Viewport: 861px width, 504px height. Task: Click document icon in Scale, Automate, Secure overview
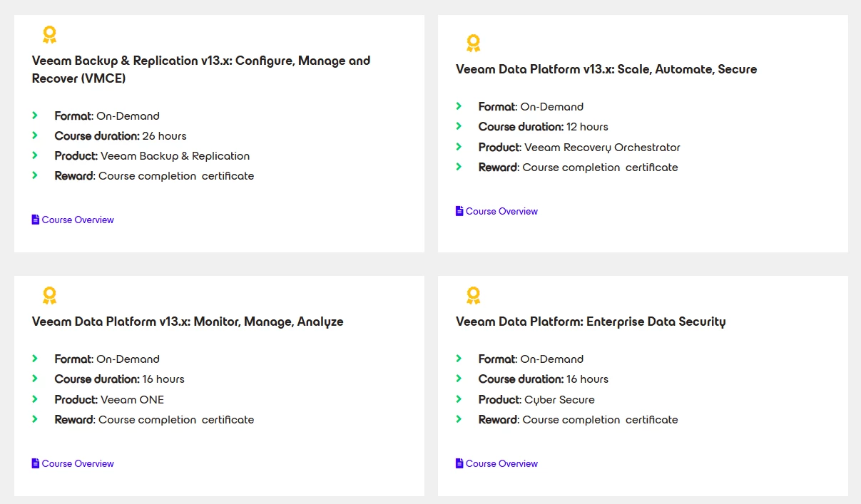point(459,211)
